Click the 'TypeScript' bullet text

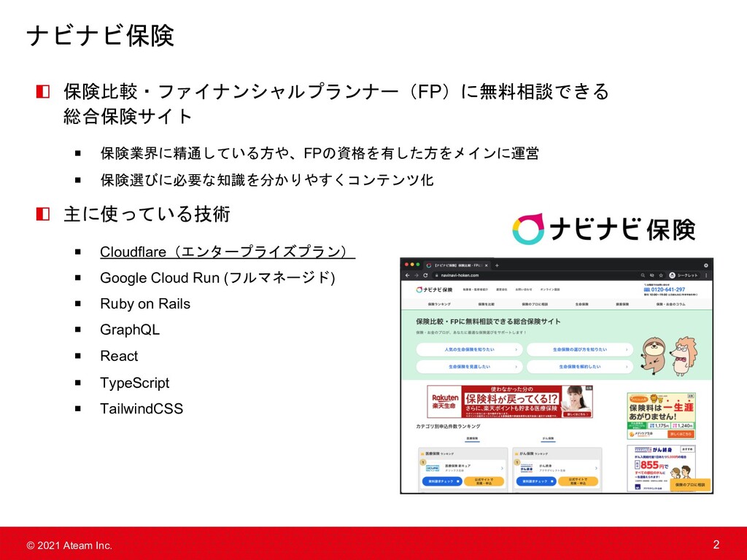point(135,383)
